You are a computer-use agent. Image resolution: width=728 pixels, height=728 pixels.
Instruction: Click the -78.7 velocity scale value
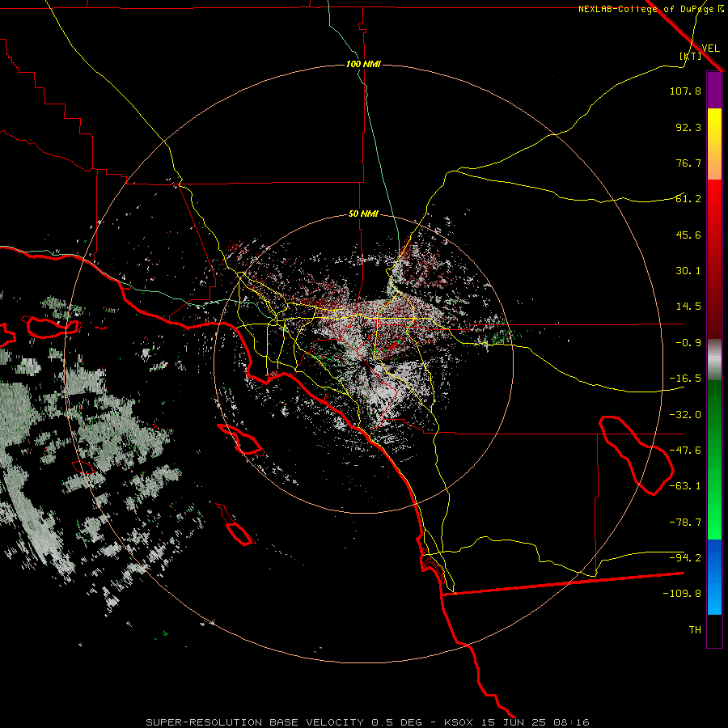tap(685, 523)
